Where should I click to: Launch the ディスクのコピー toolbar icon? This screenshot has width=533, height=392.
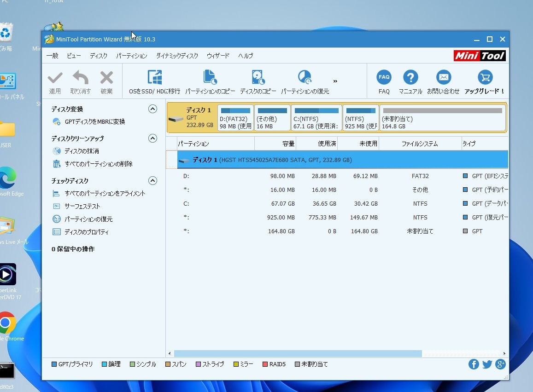pyautogui.click(x=258, y=78)
